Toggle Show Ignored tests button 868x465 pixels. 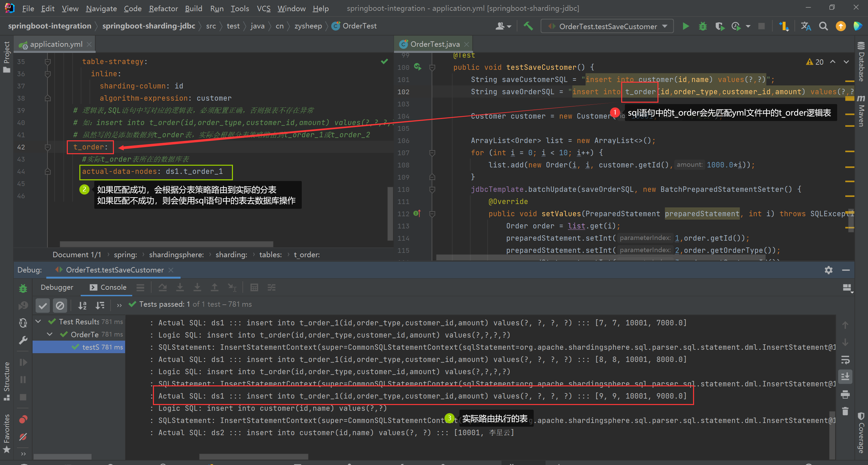click(x=60, y=306)
